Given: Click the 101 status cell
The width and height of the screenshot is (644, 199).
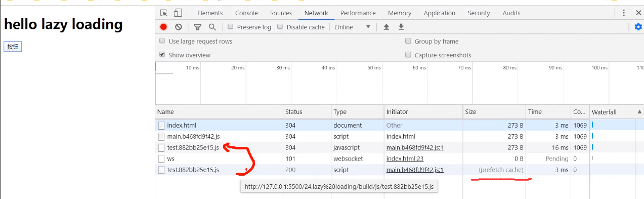Looking at the screenshot, I should tap(290, 158).
